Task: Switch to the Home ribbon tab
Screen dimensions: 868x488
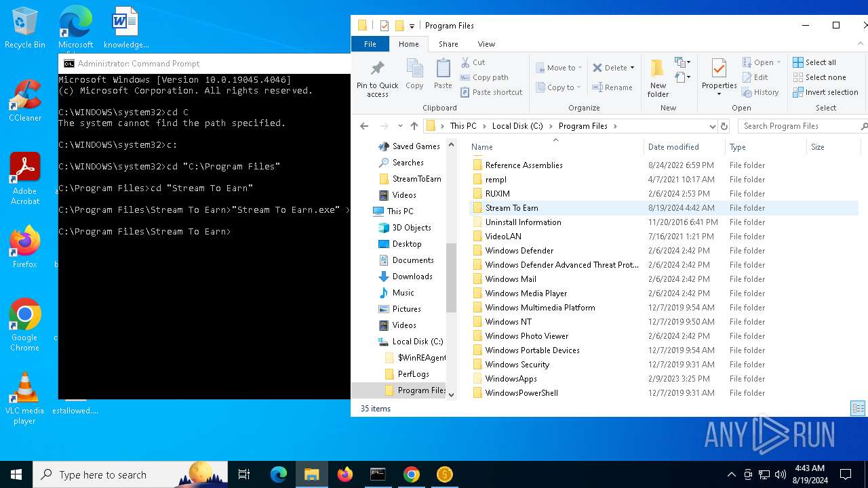Action: pyautogui.click(x=409, y=44)
